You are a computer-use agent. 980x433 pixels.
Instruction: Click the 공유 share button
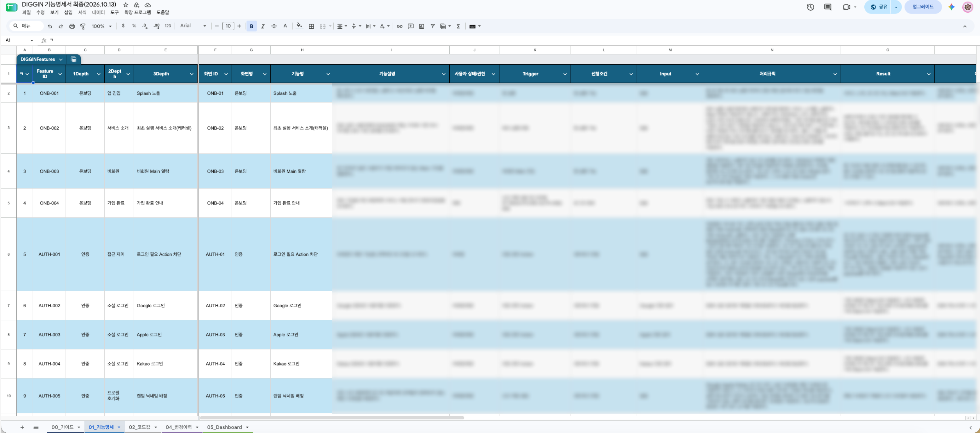point(878,7)
